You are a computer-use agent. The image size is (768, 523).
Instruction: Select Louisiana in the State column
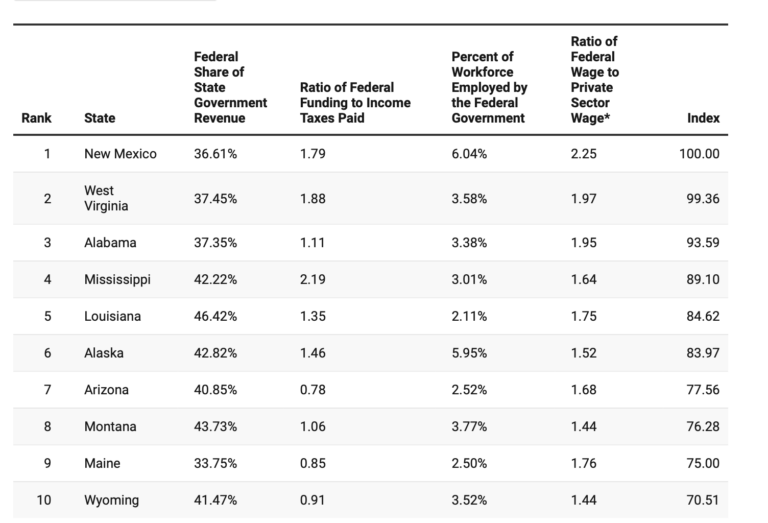pos(112,316)
